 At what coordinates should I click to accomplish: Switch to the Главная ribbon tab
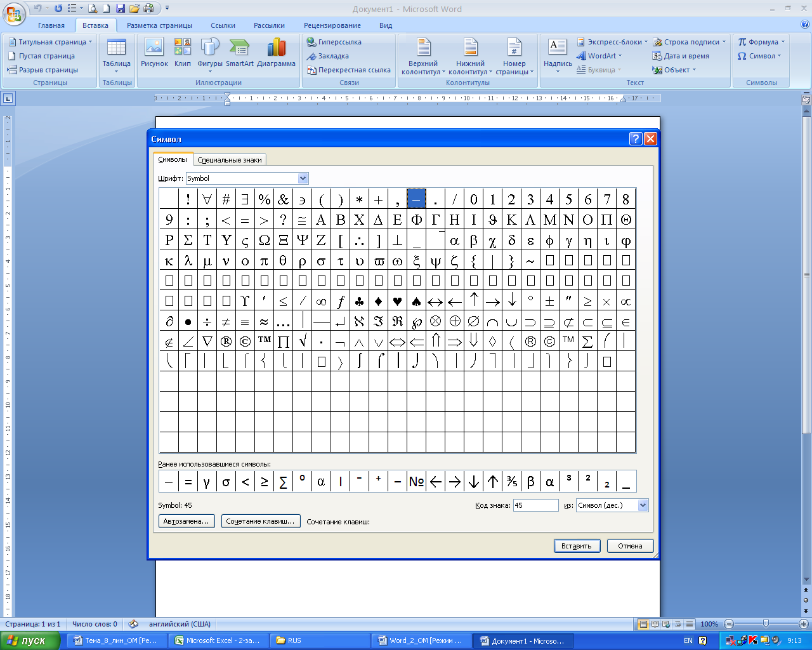51,25
